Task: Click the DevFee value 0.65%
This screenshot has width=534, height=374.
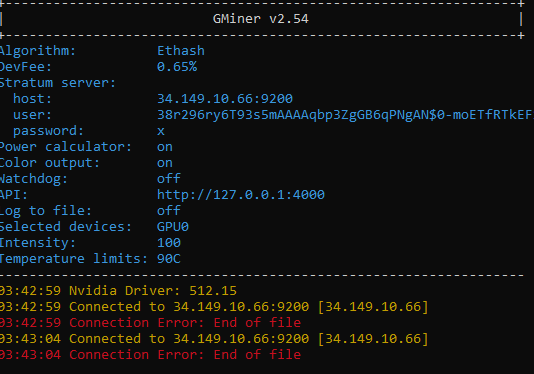Action: tap(177, 67)
